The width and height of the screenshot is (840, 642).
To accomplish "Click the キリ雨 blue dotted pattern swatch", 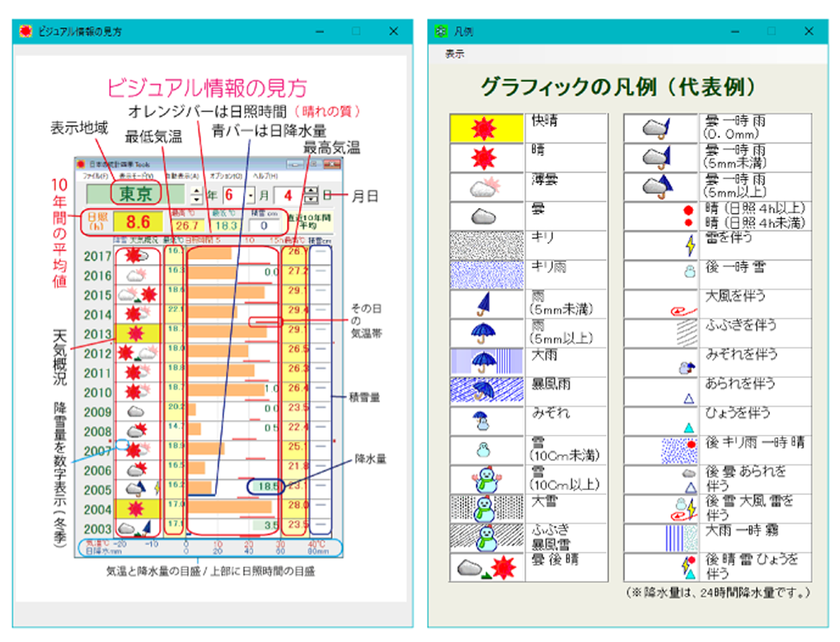I will 486,274.
